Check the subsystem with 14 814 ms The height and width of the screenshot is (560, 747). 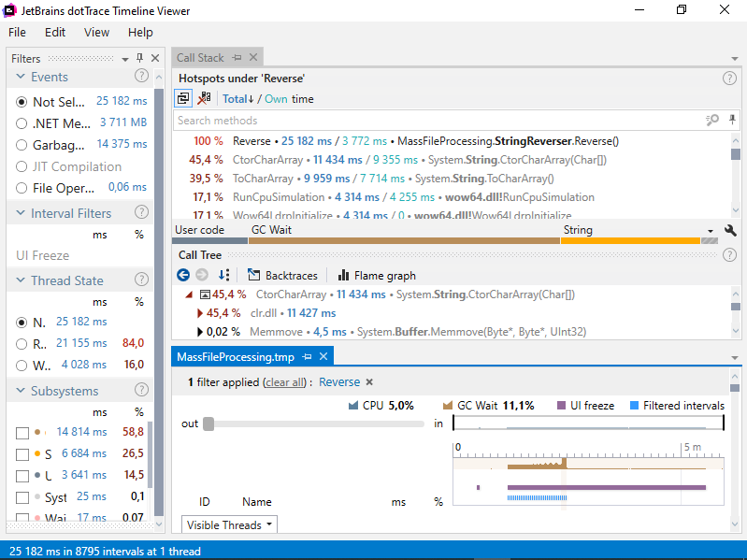pos(22,433)
